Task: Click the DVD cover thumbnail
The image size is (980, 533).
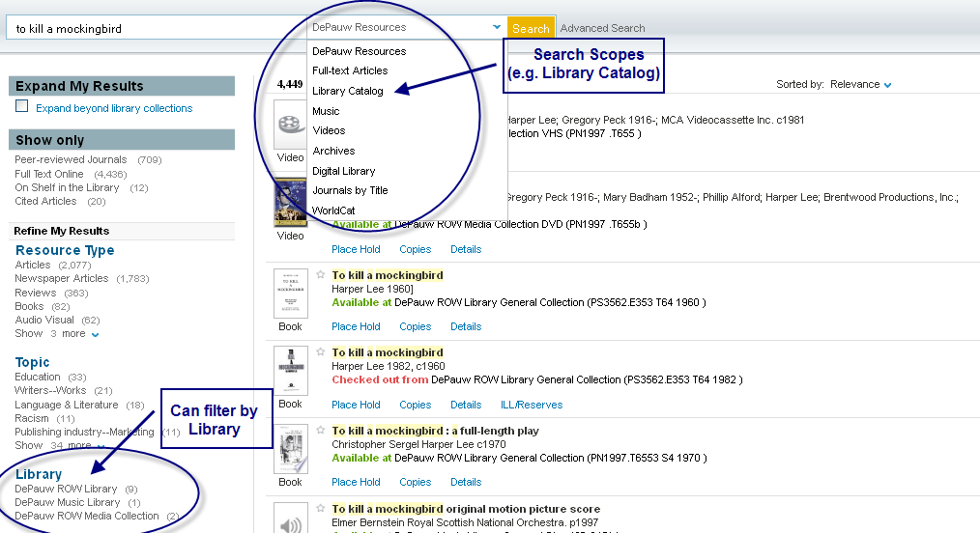Action: [x=290, y=202]
